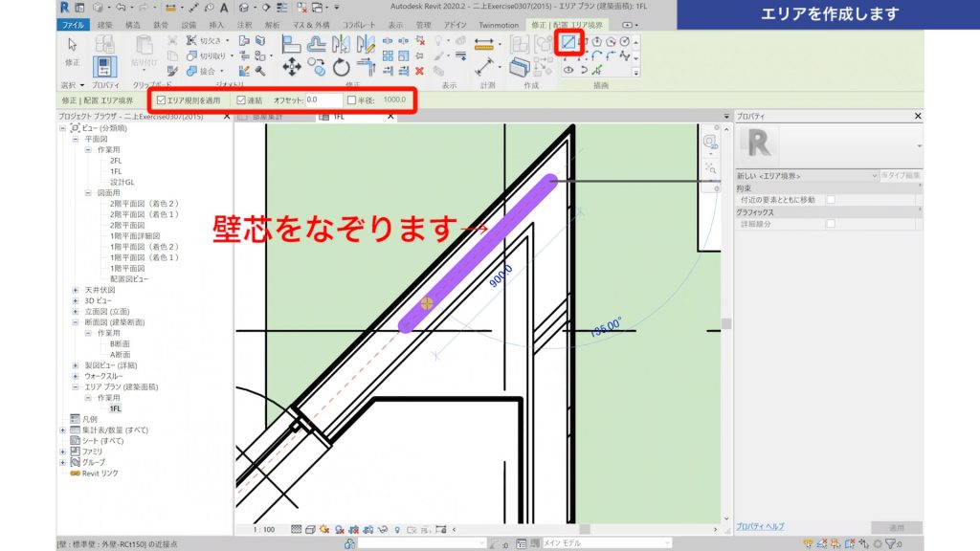The width and height of the screenshot is (980, 551).
Task: Open the 1FL view tab above the drawing area
Action: (336, 116)
